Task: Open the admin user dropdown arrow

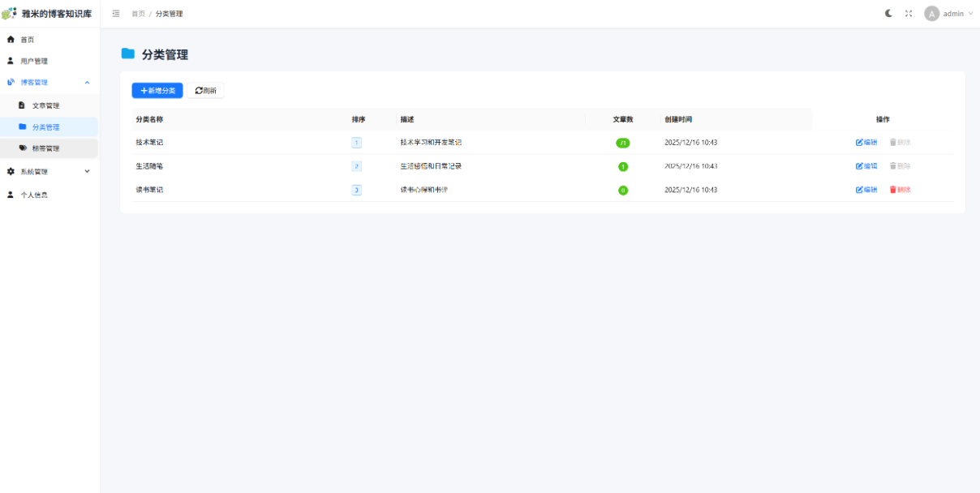Action: click(970, 14)
